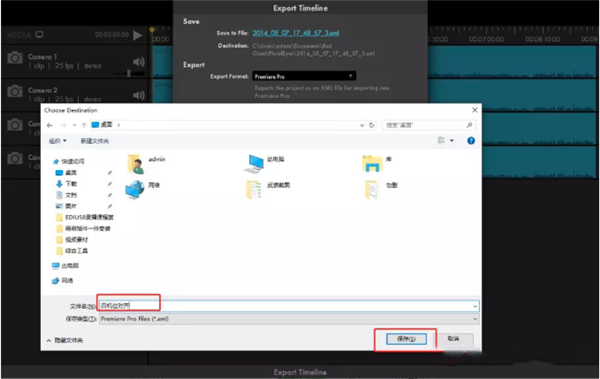Refresh the folder address bar
The height and width of the screenshot is (379, 600).
tap(371, 125)
